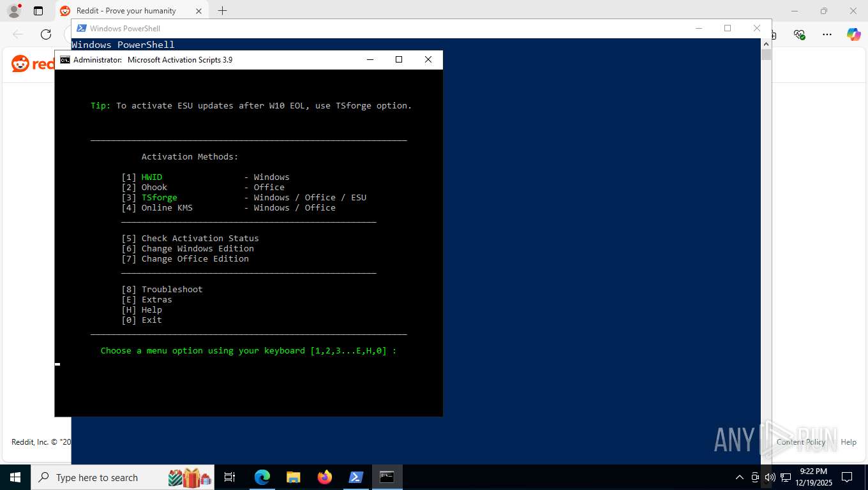868x490 pixels.
Task: Minimize the Microsoft Activation Scripts window
Action: 370,60
